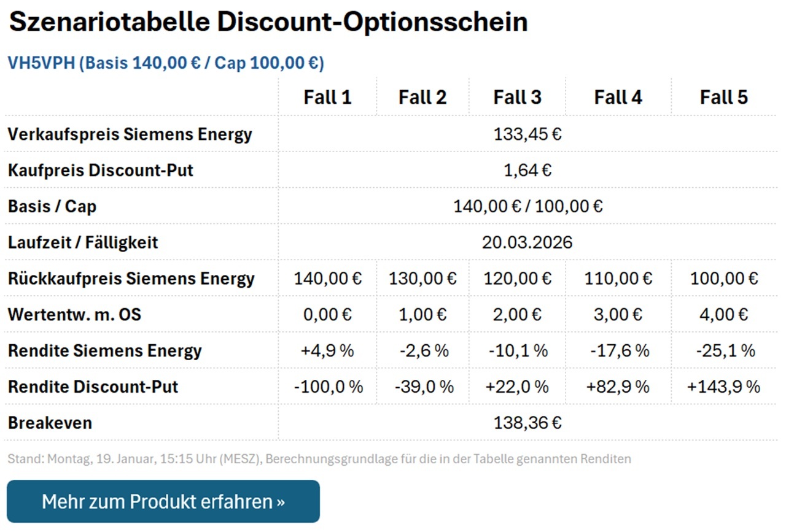Click the "Fall 5" column header
The width and height of the screenshot is (786, 532).
(725, 96)
